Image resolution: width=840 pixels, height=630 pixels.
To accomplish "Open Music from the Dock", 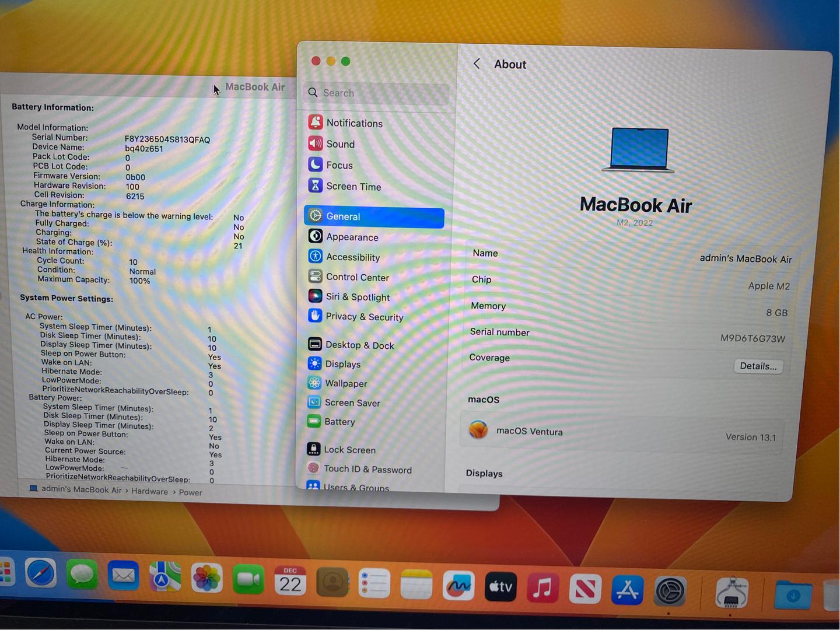I will [x=542, y=587].
